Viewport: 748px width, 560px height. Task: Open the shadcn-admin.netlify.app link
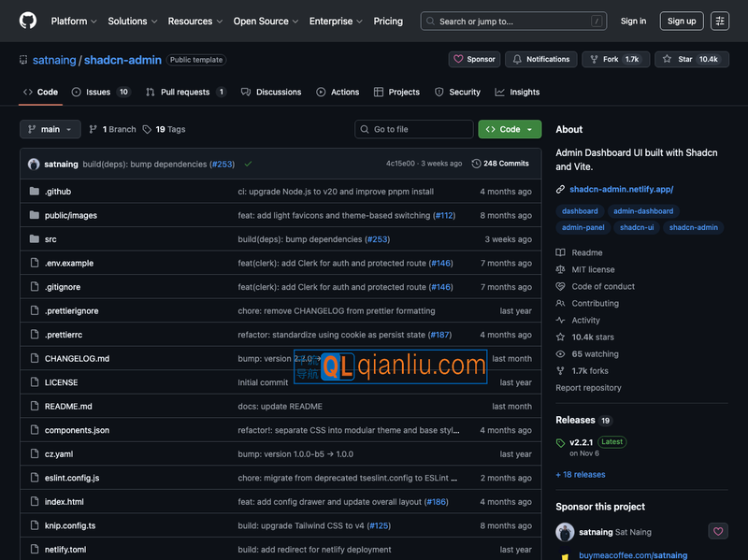[x=621, y=189]
